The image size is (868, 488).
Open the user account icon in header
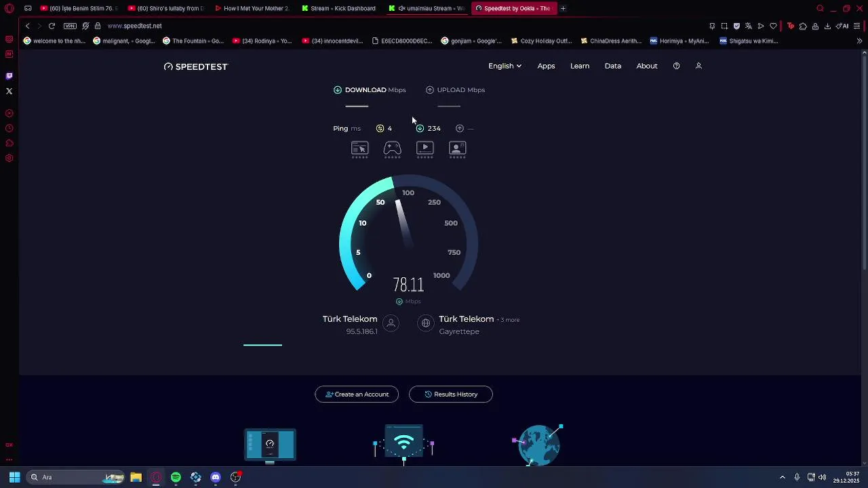[x=698, y=66]
